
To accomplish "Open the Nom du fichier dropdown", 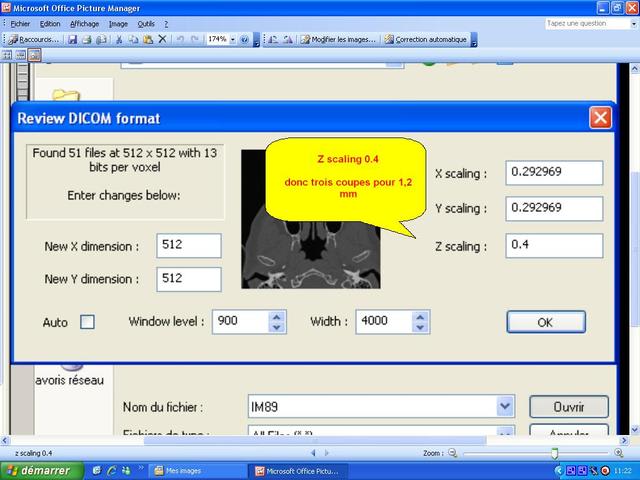I will coord(505,407).
